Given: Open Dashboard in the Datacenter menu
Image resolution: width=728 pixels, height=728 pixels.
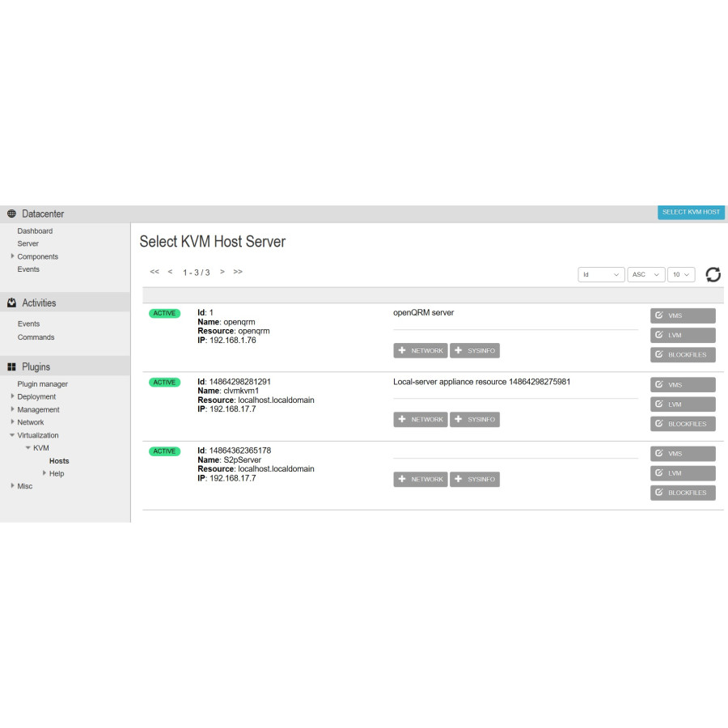Looking at the screenshot, I should pyautogui.click(x=35, y=231).
